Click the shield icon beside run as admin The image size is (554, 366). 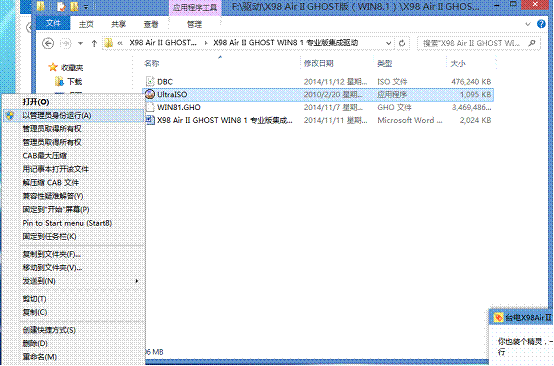coord(10,115)
